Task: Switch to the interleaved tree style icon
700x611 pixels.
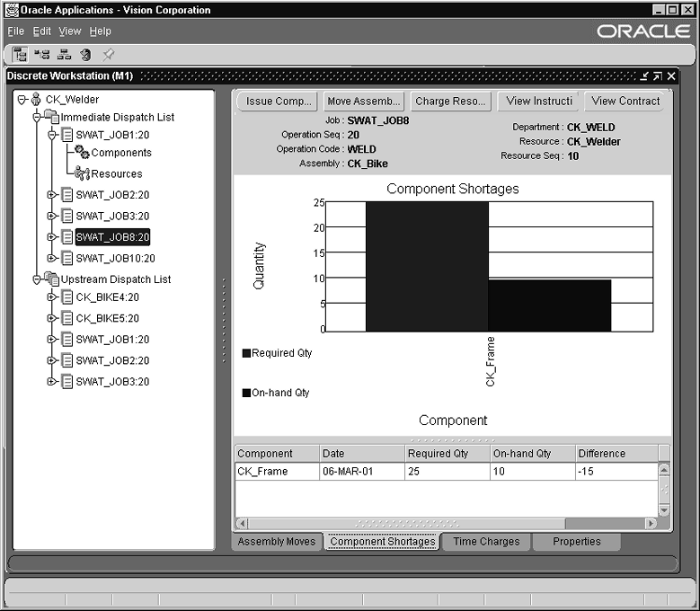Action: (x=42, y=55)
